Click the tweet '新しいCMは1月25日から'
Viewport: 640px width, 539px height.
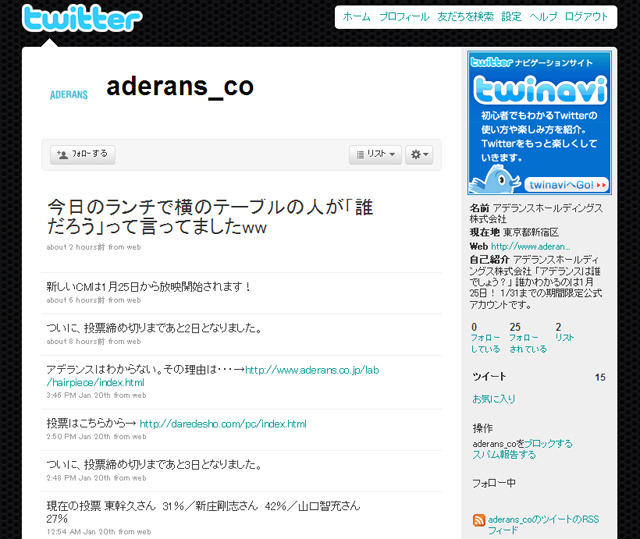click(x=149, y=287)
